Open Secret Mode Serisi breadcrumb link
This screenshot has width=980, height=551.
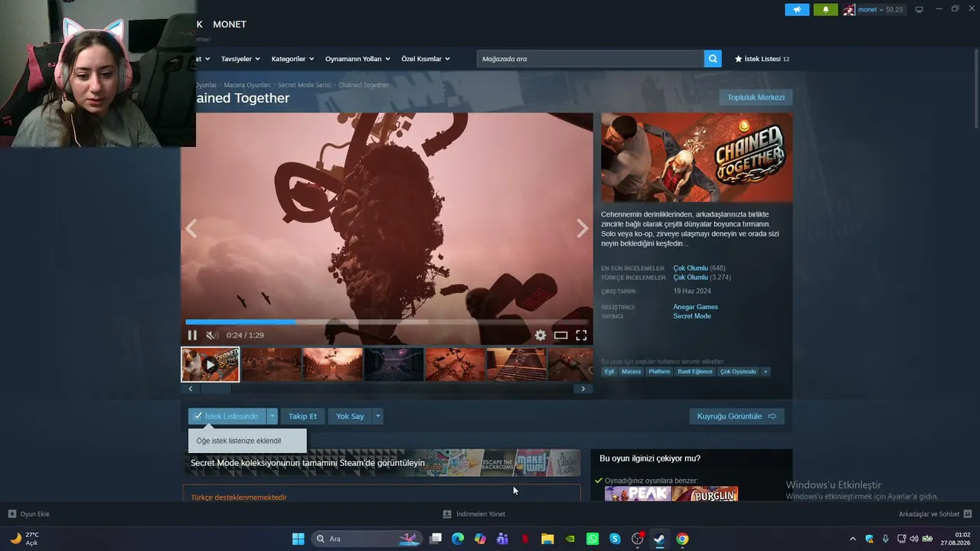[x=304, y=85]
